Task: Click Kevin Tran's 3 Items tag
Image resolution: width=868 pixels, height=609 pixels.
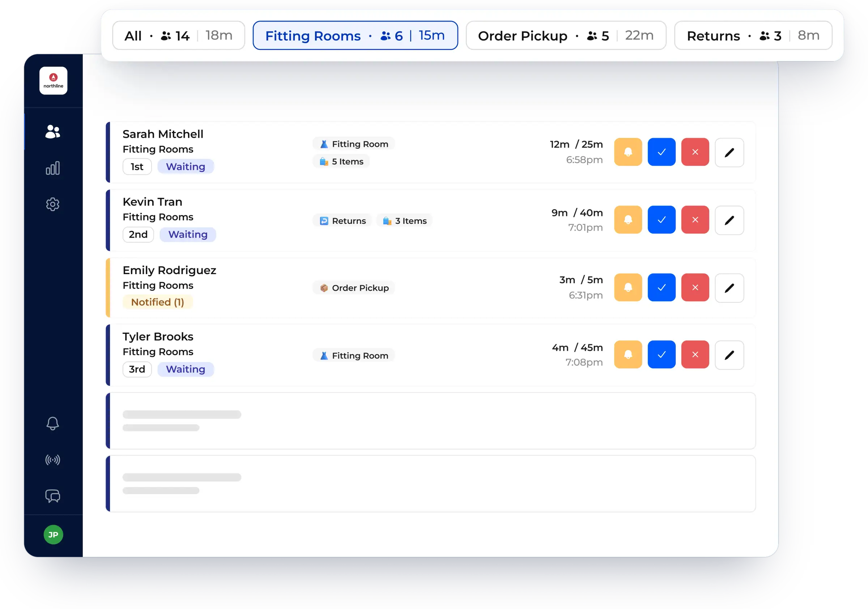Action: pos(404,221)
